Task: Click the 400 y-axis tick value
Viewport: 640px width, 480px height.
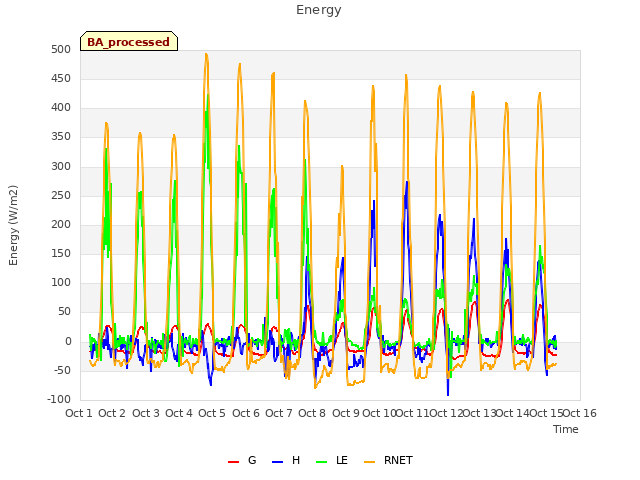Action: (61, 108)
